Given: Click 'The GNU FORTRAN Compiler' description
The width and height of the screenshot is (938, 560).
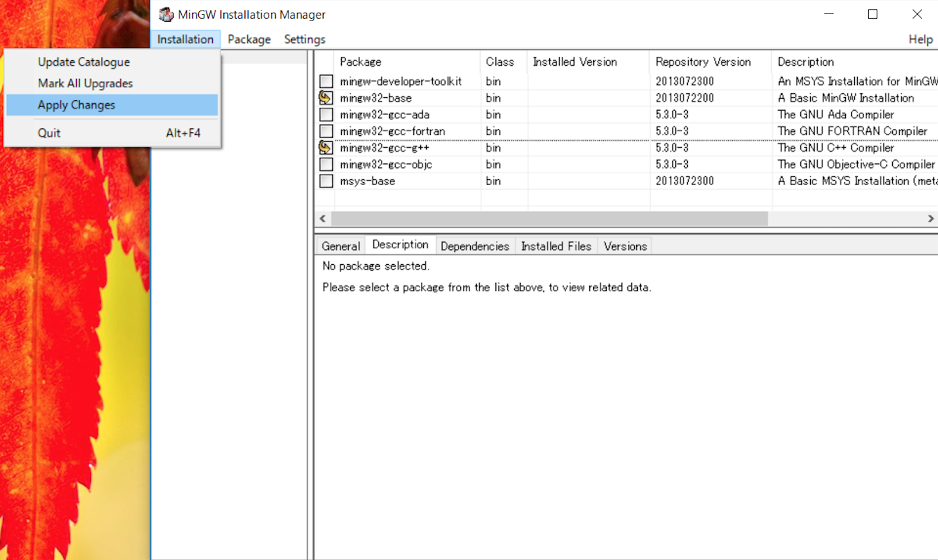Looking at the screenshot, I should click(x=852, y=131).
